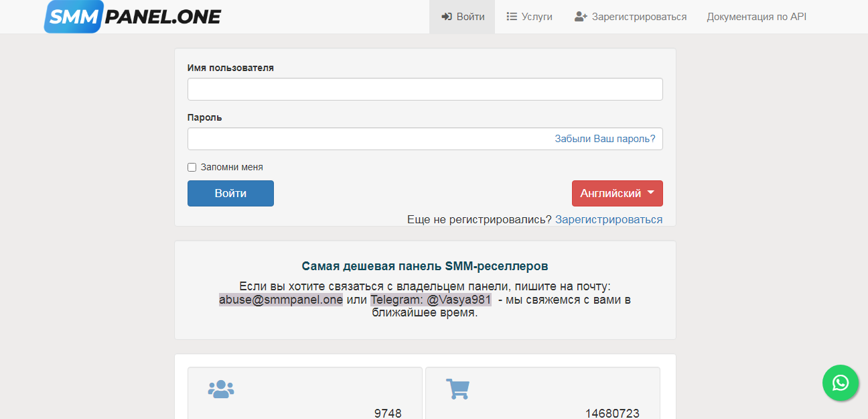Click the abuse@smmpanel.one email address

click(281, 300)
